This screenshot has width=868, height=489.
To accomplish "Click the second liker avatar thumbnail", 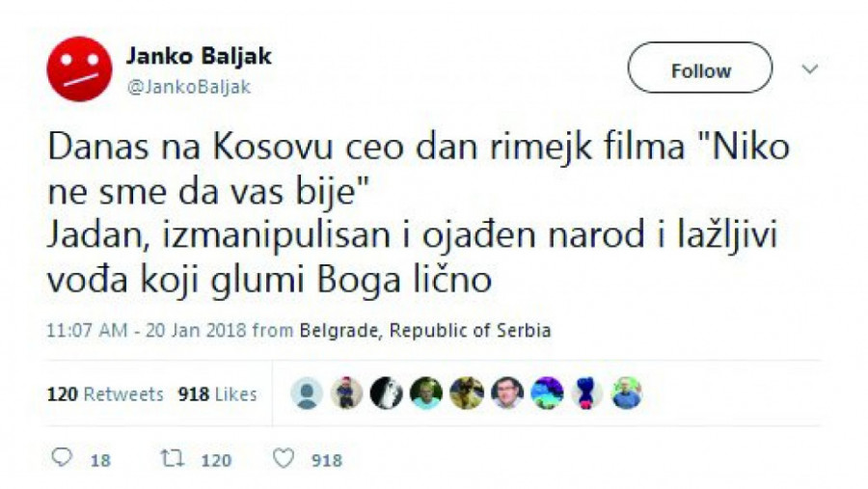I will (x=346, y=394).
